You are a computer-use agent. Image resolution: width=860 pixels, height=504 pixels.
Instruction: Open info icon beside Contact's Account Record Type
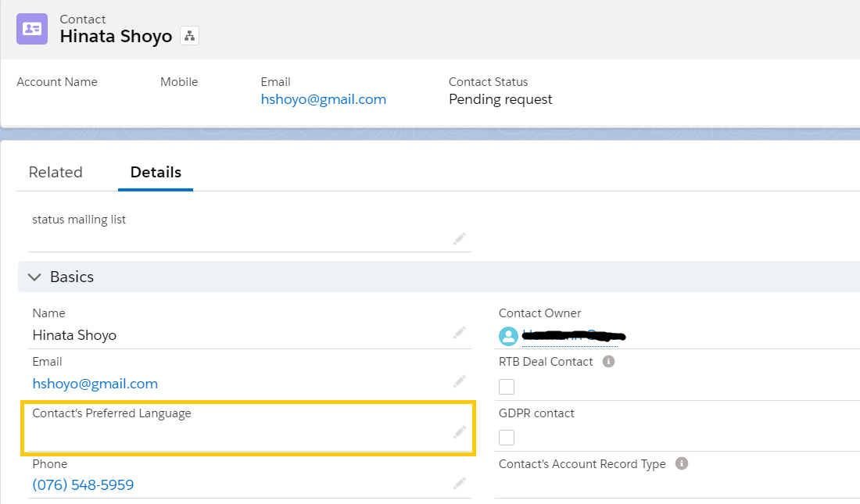[682, 464]
